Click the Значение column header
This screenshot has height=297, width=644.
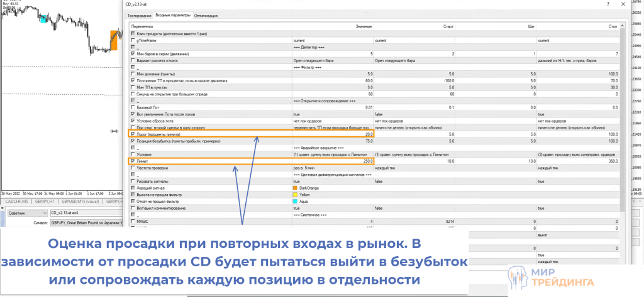point(364,27)
